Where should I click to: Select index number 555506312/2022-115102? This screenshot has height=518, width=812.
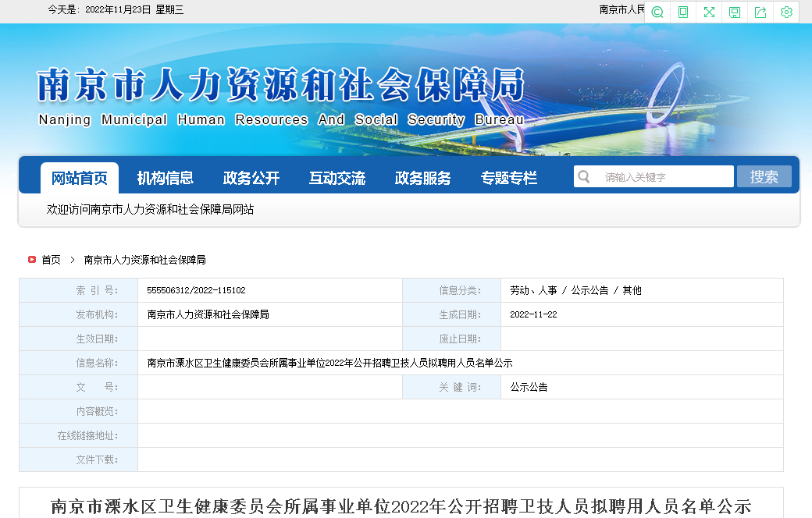point(196,290)
